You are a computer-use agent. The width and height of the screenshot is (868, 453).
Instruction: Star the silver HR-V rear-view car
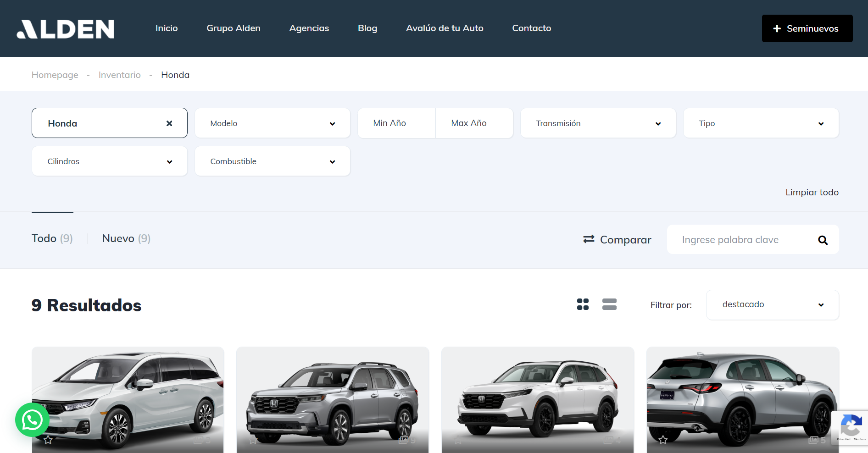click(x=663, y=440)
